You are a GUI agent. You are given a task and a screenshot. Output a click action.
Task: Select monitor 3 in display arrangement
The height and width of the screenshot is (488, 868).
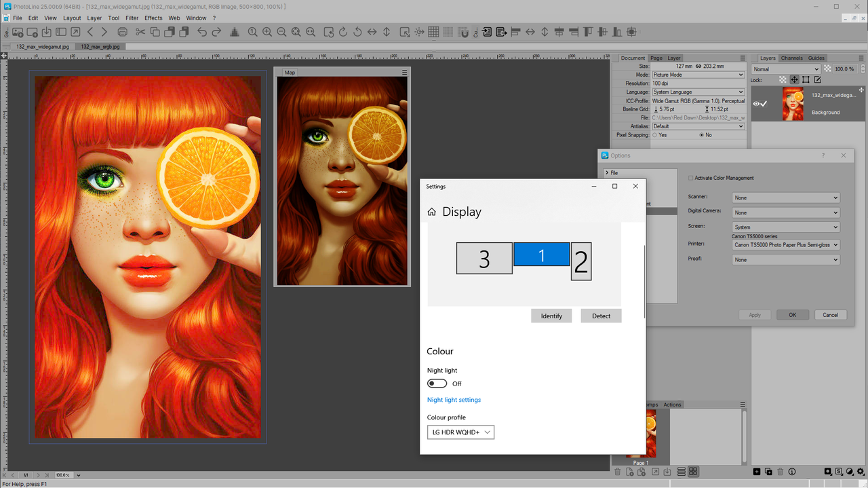[484, 259]
